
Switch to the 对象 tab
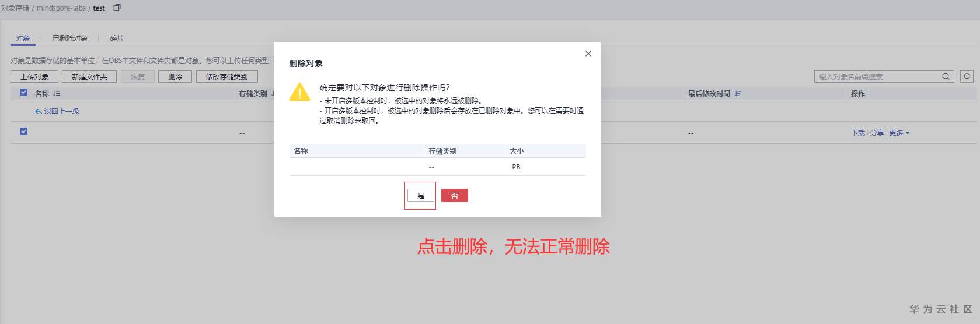(x=23, y=39)
